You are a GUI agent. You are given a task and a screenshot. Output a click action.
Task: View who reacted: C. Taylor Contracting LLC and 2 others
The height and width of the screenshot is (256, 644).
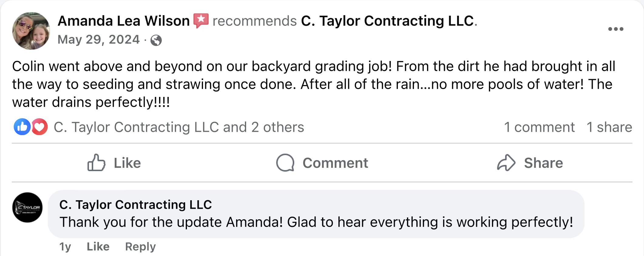click(179, 127)
